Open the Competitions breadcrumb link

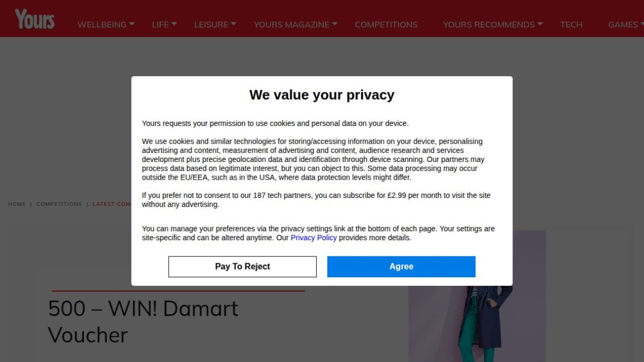click(59, 204)
